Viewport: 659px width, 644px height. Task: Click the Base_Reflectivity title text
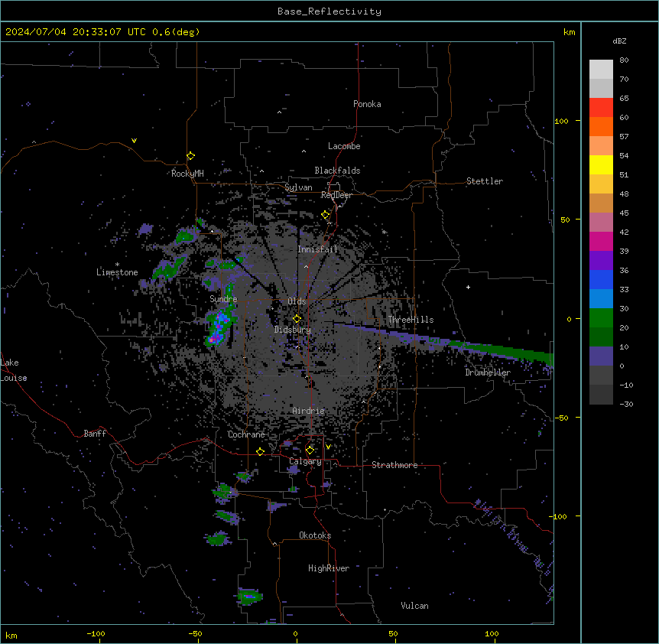point(329,11)
